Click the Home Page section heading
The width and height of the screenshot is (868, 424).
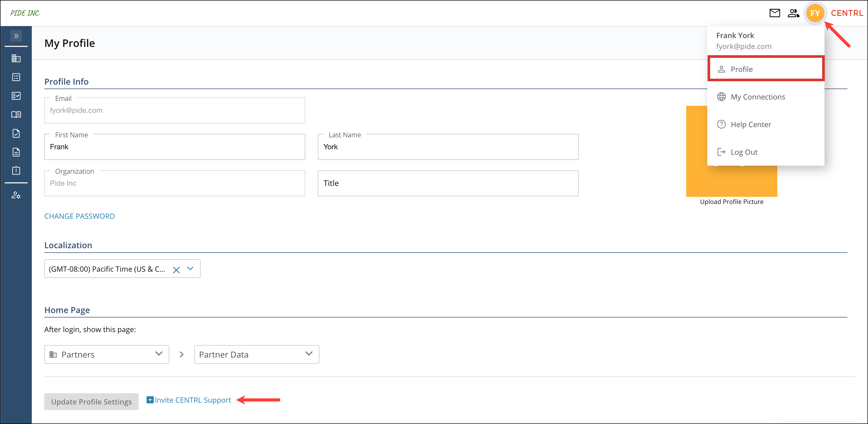tap(67, 310)
